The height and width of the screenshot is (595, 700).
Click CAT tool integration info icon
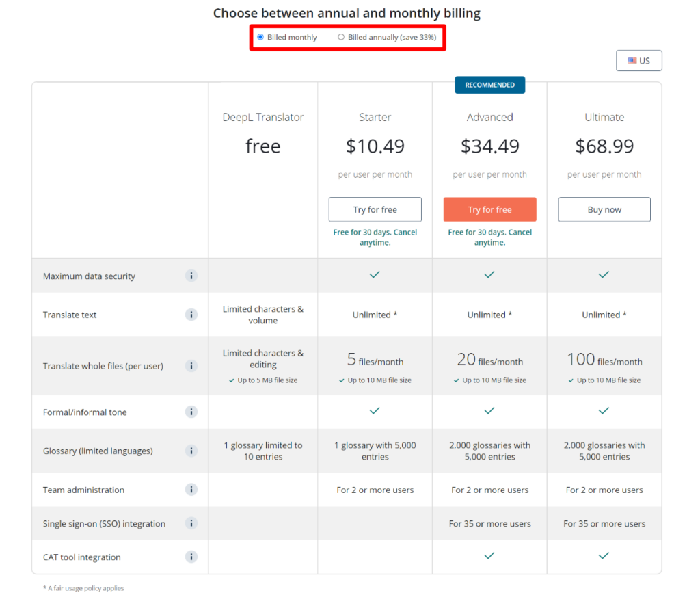[191, 557]
